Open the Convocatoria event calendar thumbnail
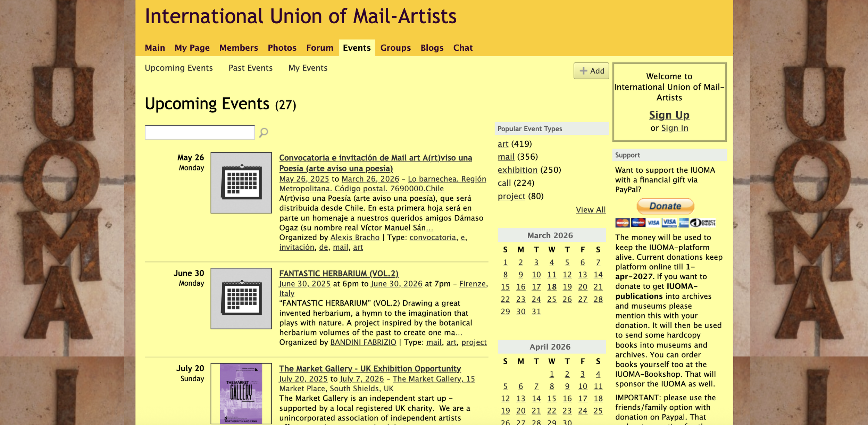The height and width of the screenshot is (425, 868). [241, 183]
